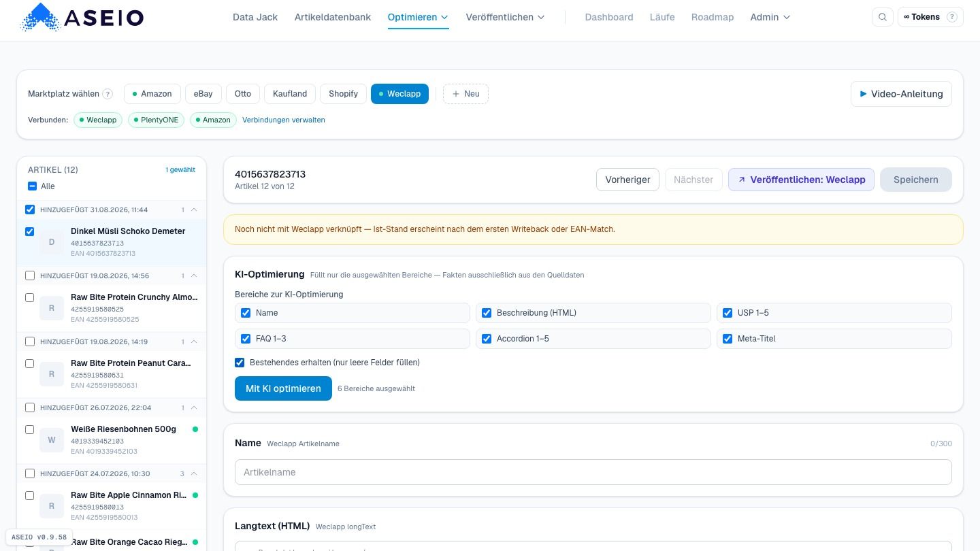Click the D avatar of Dinkel Müsli
The height and width of the screenshot is (551, 980).
pos(52,242)
